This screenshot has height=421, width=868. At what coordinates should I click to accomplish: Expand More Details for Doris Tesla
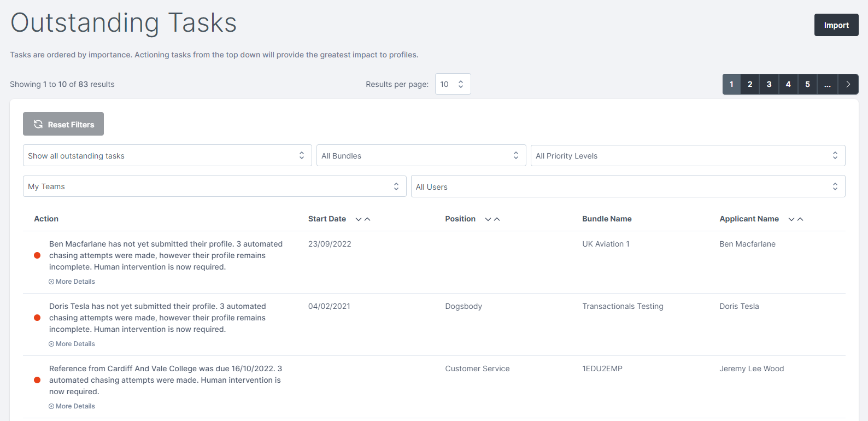[x=72, y=344]
